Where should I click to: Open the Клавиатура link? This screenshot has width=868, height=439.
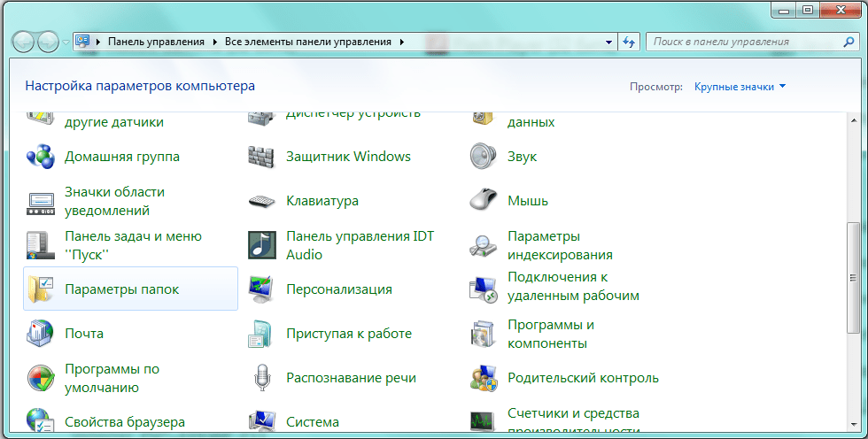click(322, 201)
